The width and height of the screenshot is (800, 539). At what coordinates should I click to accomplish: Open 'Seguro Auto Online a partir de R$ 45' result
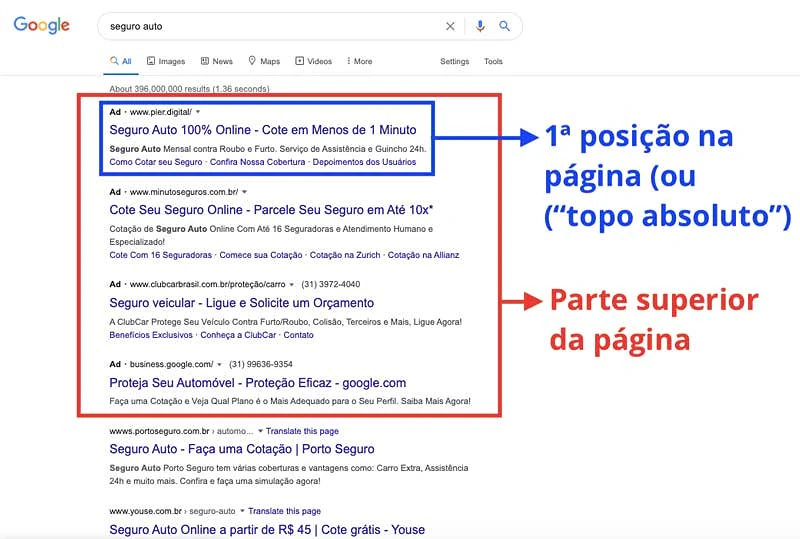(x=267, y=529)
